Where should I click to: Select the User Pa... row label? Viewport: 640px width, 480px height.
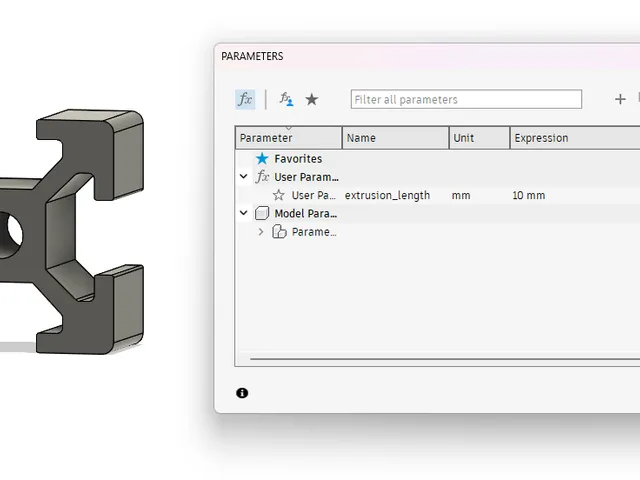click(x=313, y=196)
